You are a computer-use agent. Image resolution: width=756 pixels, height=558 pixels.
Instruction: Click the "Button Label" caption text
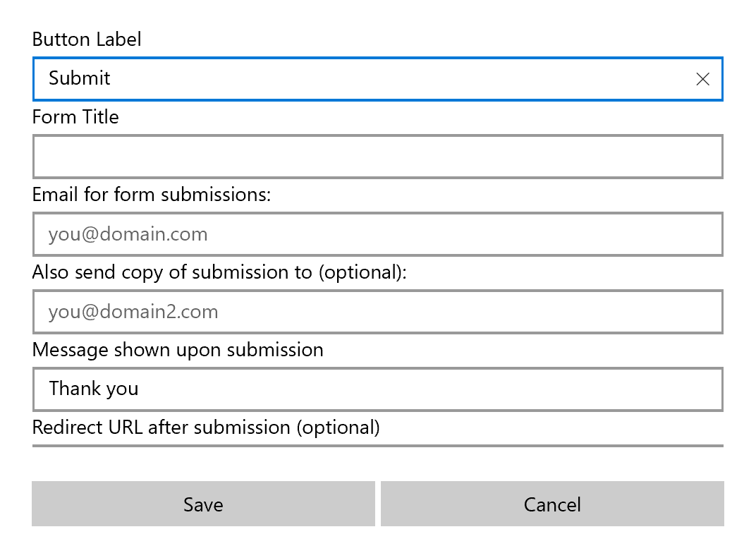[x=87, y=39]
